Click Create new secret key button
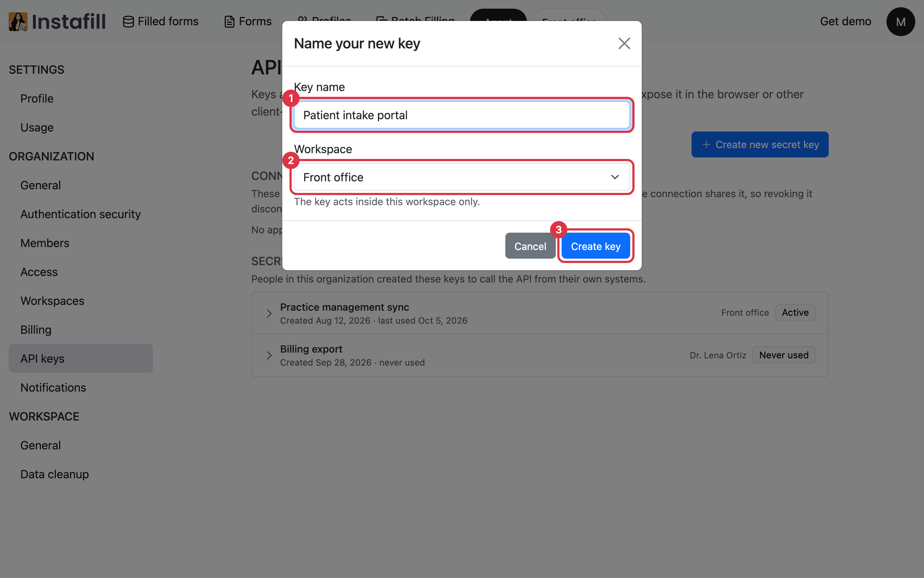 pyautogui.click(x=760, y=144)
